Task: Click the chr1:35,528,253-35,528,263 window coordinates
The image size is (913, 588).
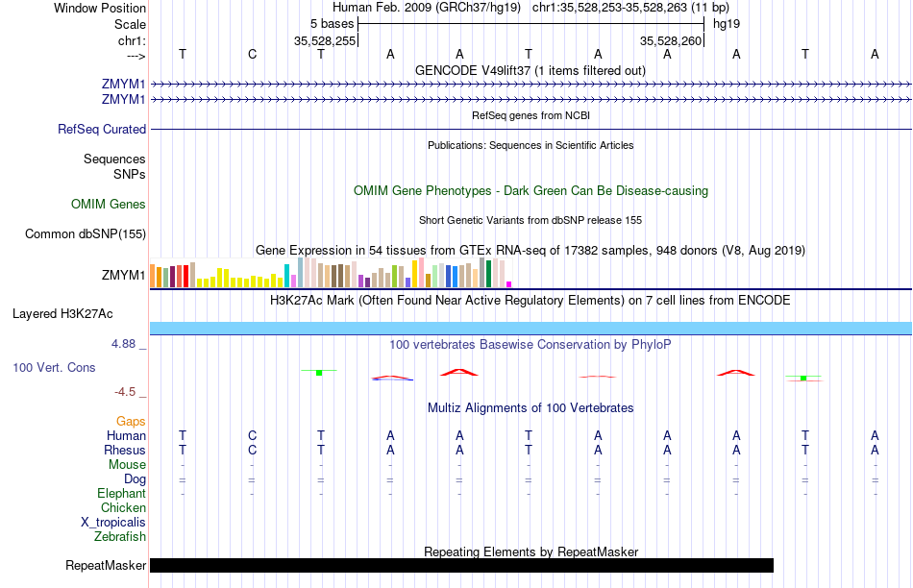Action: tap(630, 8)
